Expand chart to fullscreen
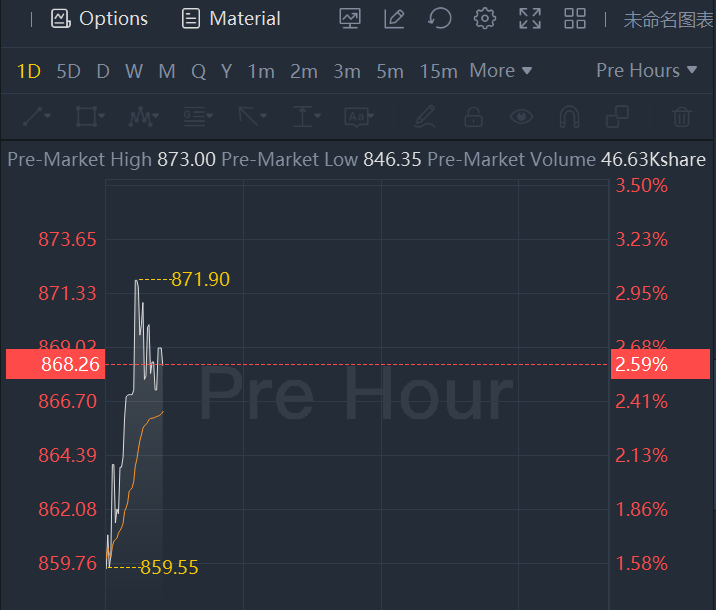This screenshot has height=610, width=716. point(530,18)
